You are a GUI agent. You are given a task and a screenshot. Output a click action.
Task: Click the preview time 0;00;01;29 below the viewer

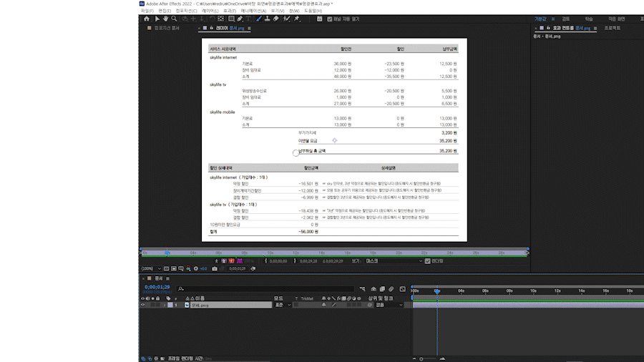click(x=238, y=268)
